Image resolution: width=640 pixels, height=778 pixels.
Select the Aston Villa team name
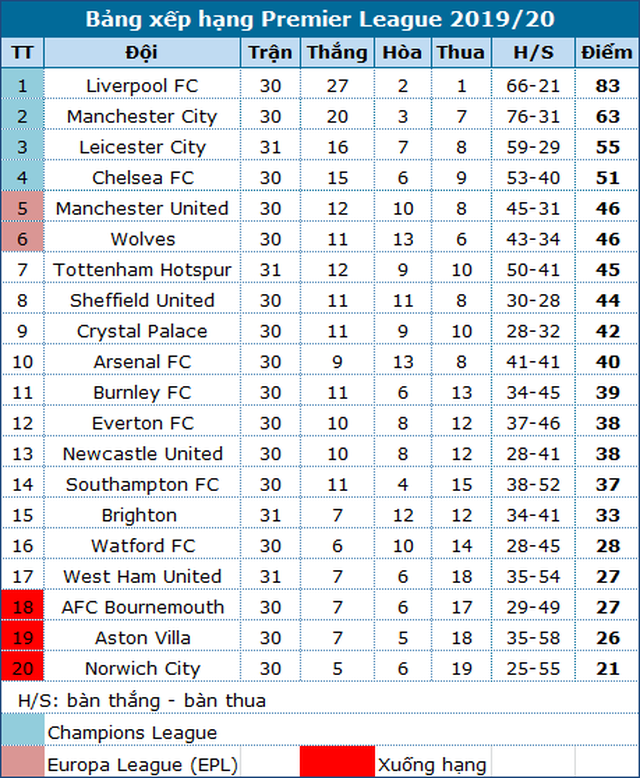point(142,638)
